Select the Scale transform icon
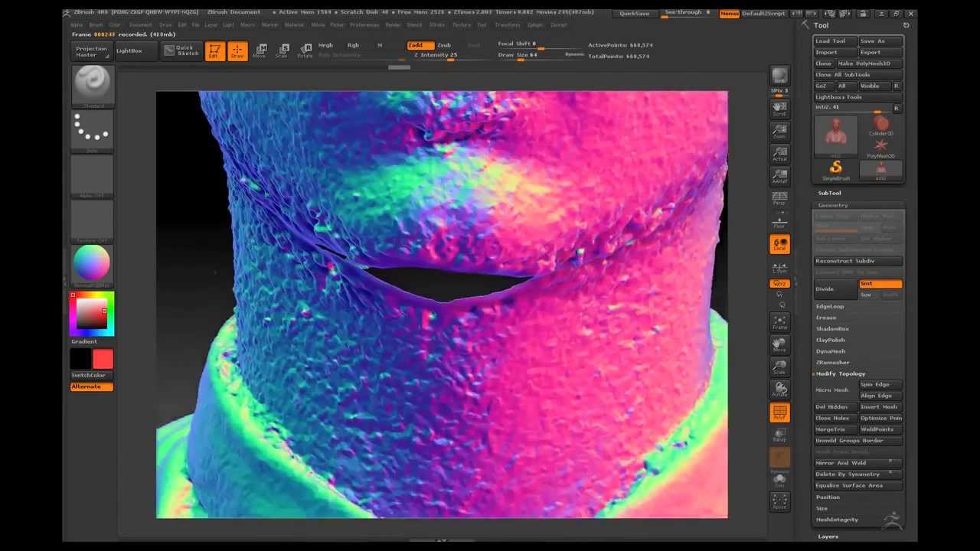The image size is (980, 551). 282,51
